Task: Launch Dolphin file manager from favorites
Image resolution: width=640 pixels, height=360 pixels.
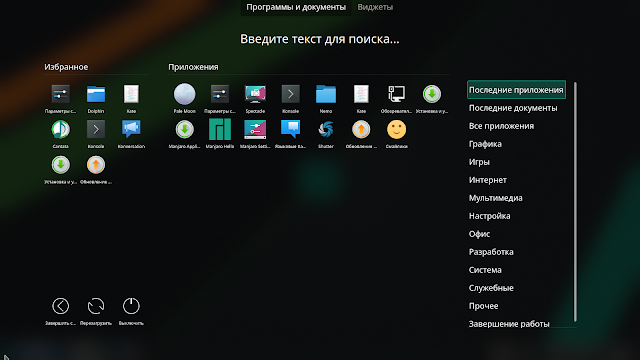Action: click(96, 94)
